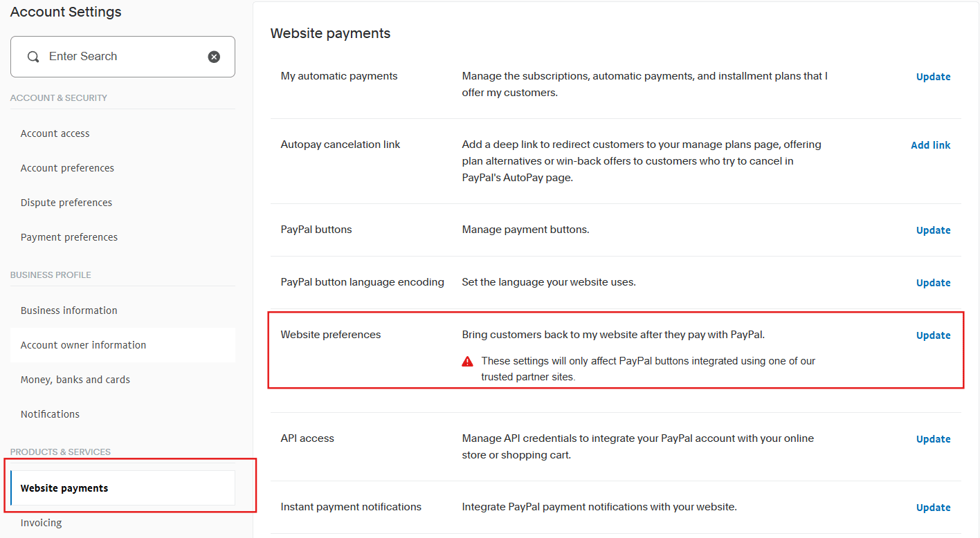
Task: Click 'Integrate PayPal payment notifications' description
Action: pos(599,507)
